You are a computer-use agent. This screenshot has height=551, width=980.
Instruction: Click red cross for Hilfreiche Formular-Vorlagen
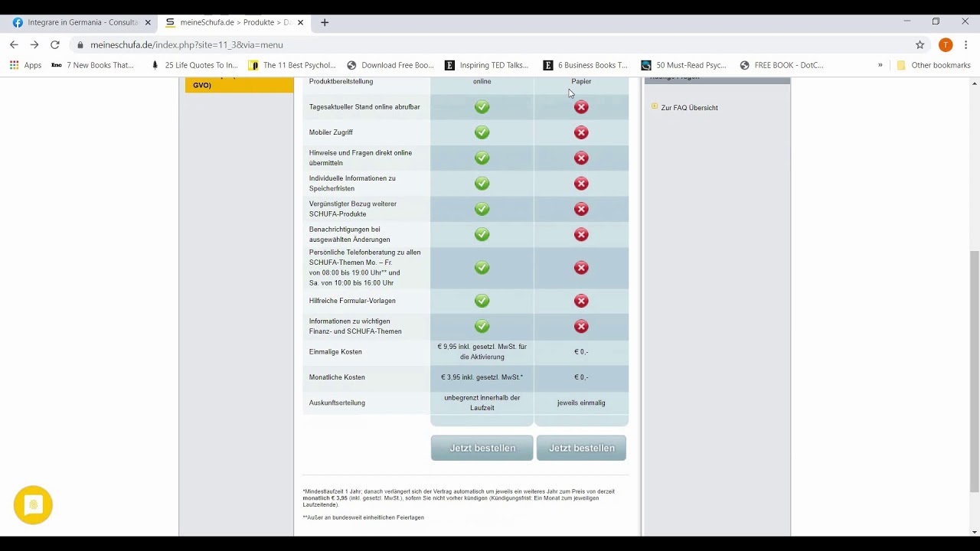[581, 301]
